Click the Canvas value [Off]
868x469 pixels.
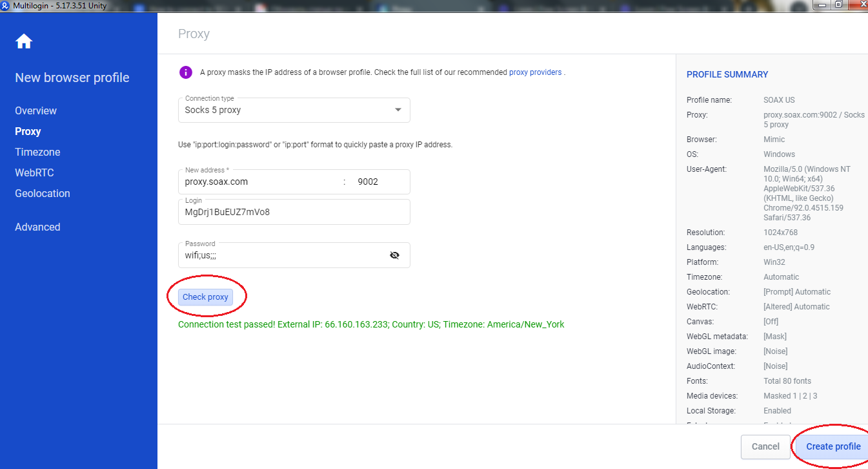coord(771,322)
